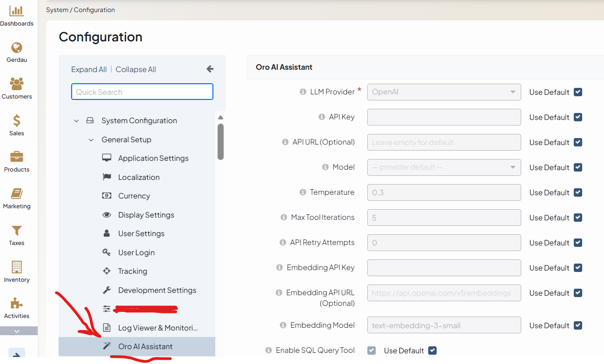Open the Taxes funnel icon

[x=17, y=231]
